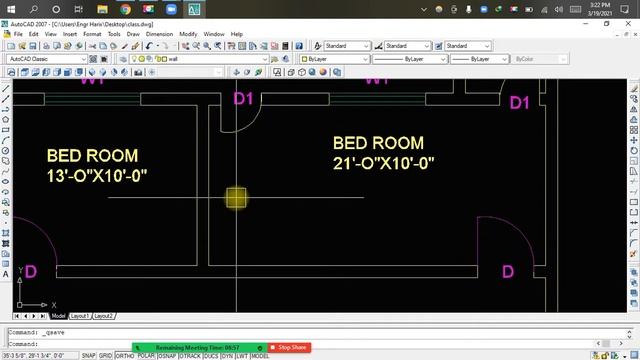640x360 pixels.
Task: Toggle LWT lineweight display
Action: tap(242, 356)
